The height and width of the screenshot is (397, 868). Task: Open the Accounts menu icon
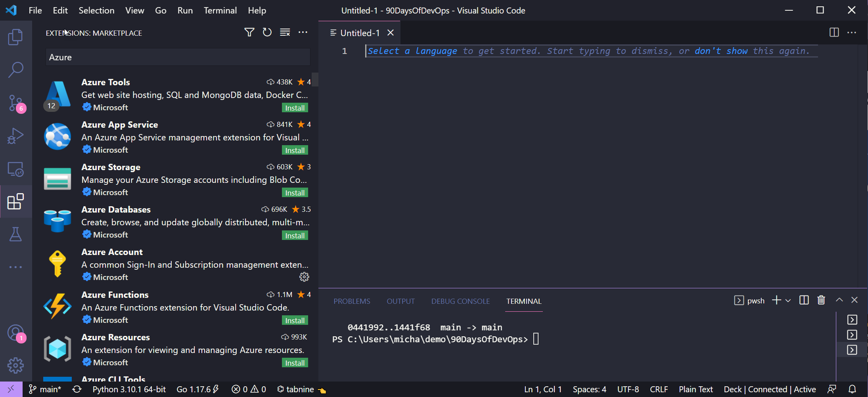coord(15,333)
